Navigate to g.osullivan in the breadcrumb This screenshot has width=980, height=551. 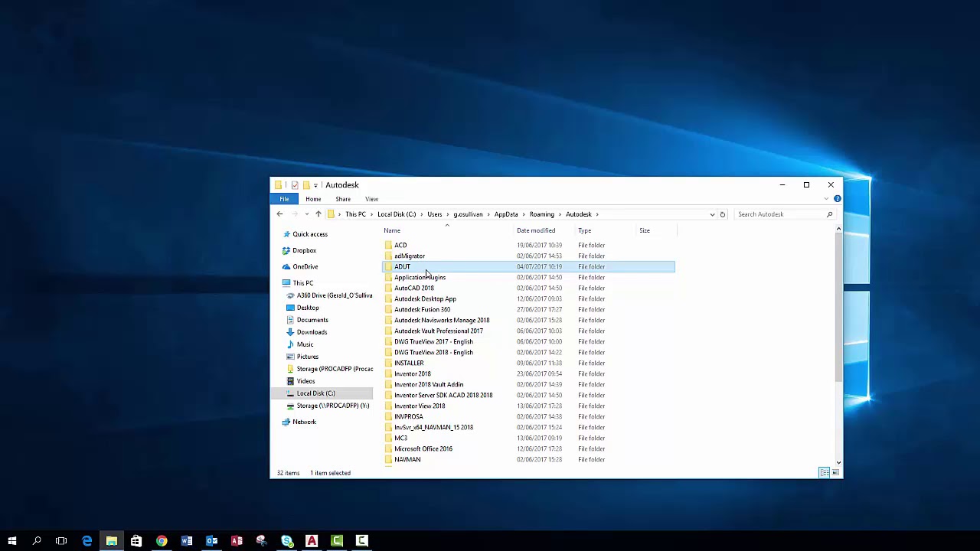[468, 214]
